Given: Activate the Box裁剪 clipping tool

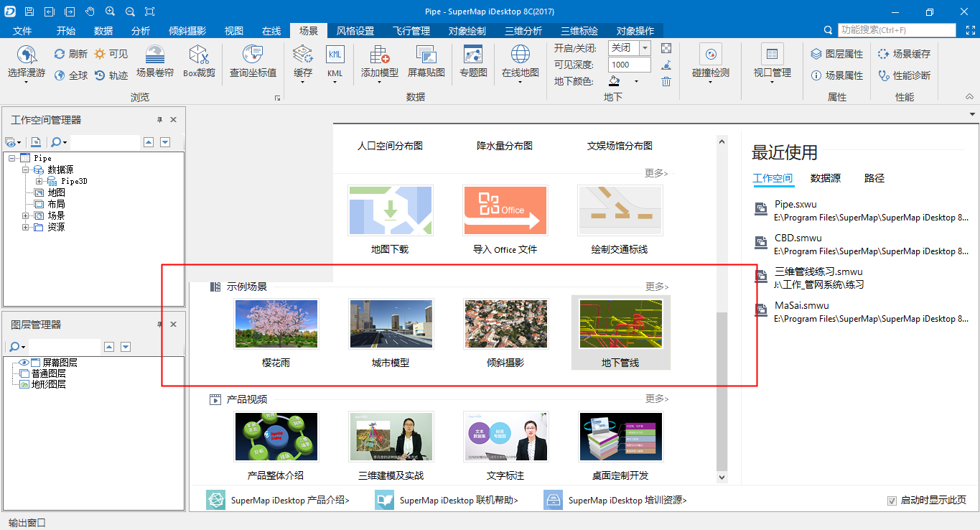Looking at the screenshot, I should coord(199,62).
